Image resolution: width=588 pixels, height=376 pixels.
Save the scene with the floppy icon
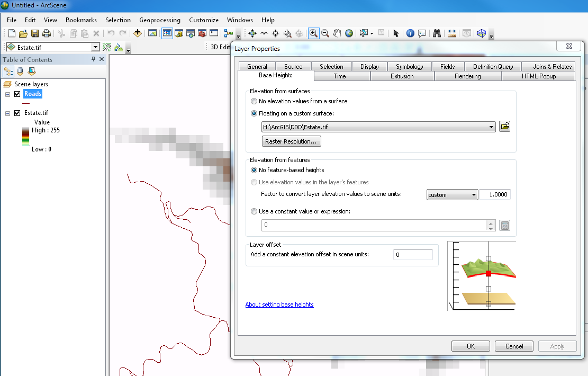coord(35,33)
